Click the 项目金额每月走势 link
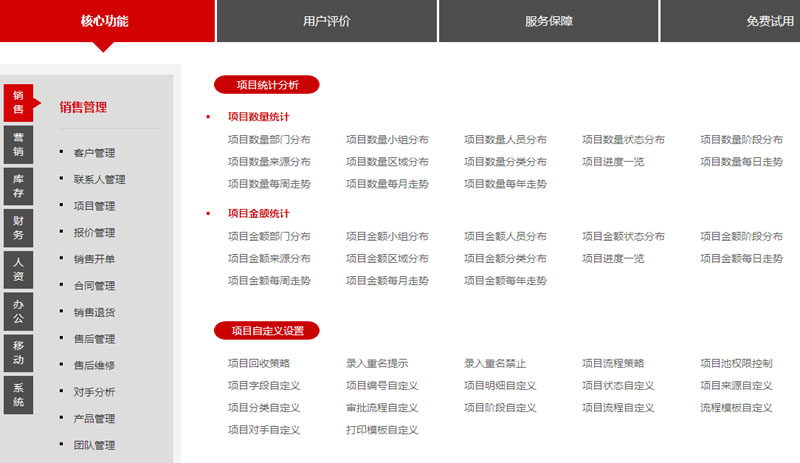Viewport: 800px width, 463px height. pos(387,281)
